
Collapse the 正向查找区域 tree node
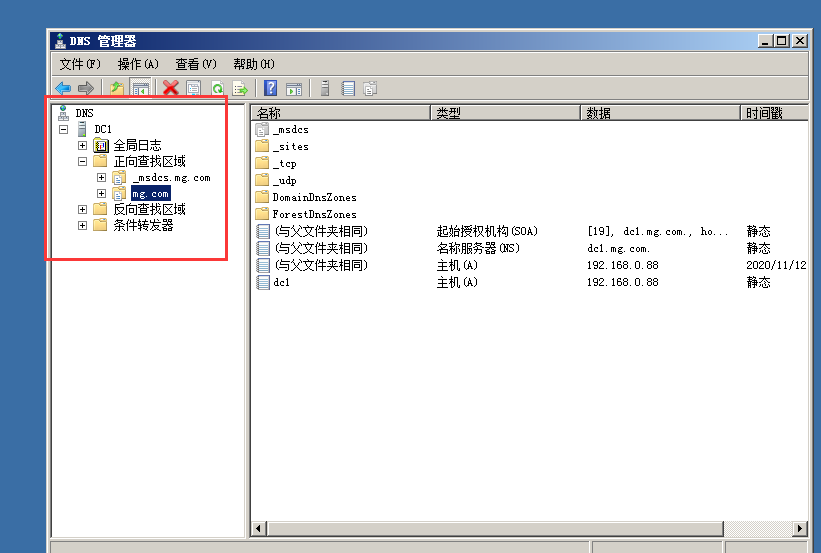(x=82, y=161)
